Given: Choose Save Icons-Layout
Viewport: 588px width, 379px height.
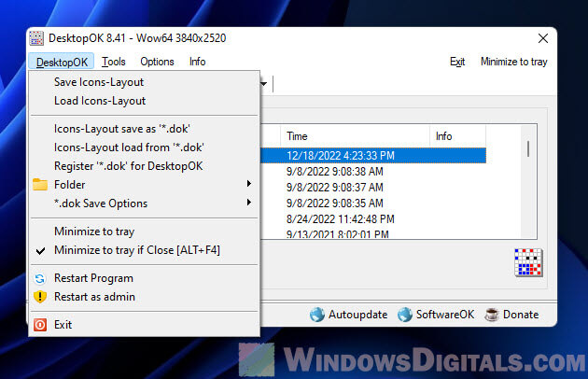Looking at the screenshot, I should tap(145, 82).
